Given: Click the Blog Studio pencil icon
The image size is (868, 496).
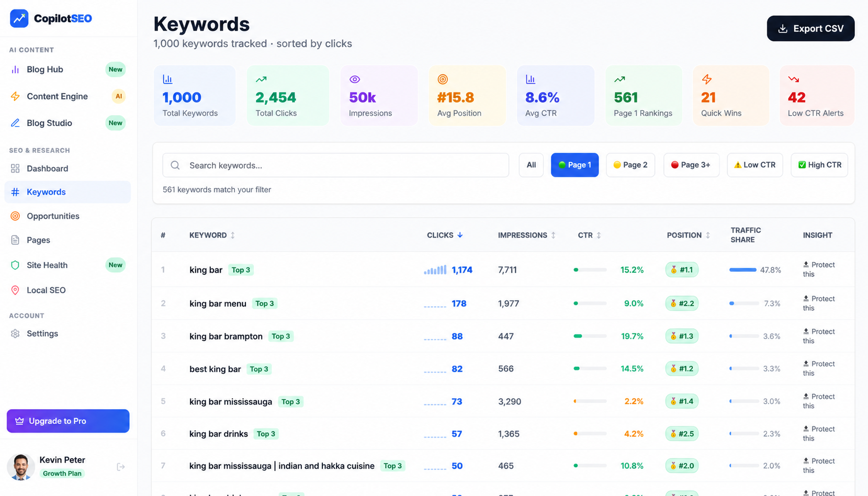Looking at the screenshot, I should click(x=15, y=123).
